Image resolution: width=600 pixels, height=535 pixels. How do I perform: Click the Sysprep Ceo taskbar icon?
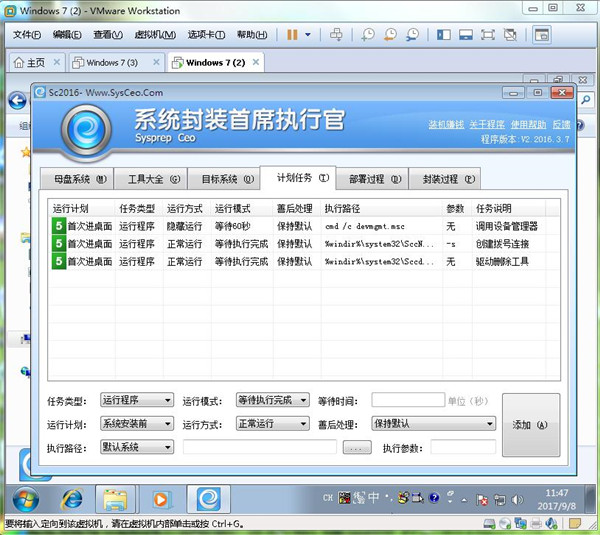209,499
